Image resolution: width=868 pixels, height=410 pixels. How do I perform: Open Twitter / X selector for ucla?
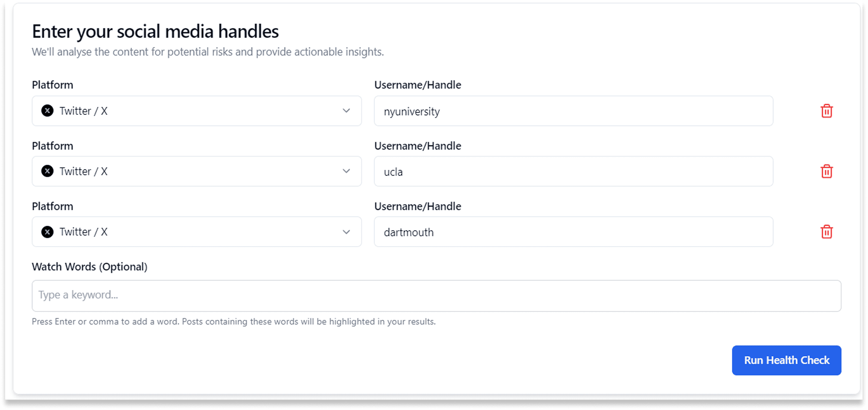[x=197, y=172]
